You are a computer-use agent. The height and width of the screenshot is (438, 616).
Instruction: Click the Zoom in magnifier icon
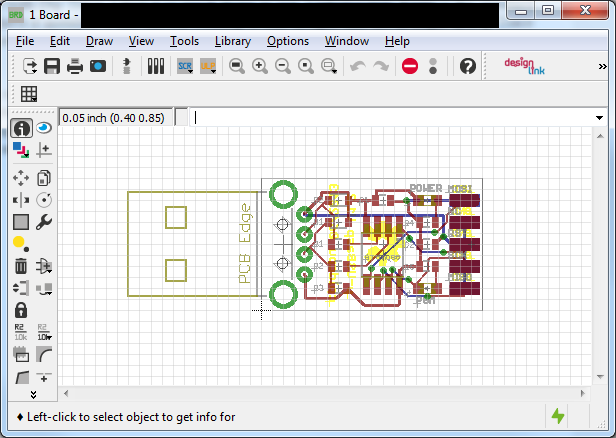[x=260, y=66]
